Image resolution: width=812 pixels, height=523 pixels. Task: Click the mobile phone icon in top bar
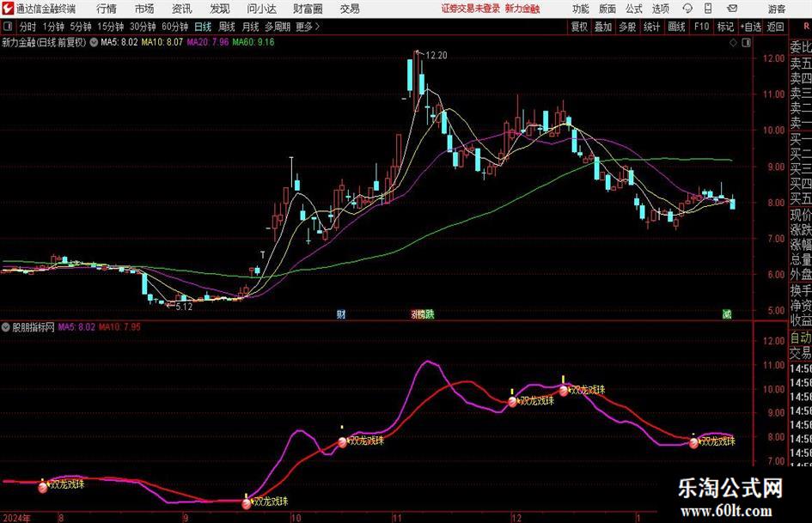[708, 9]
